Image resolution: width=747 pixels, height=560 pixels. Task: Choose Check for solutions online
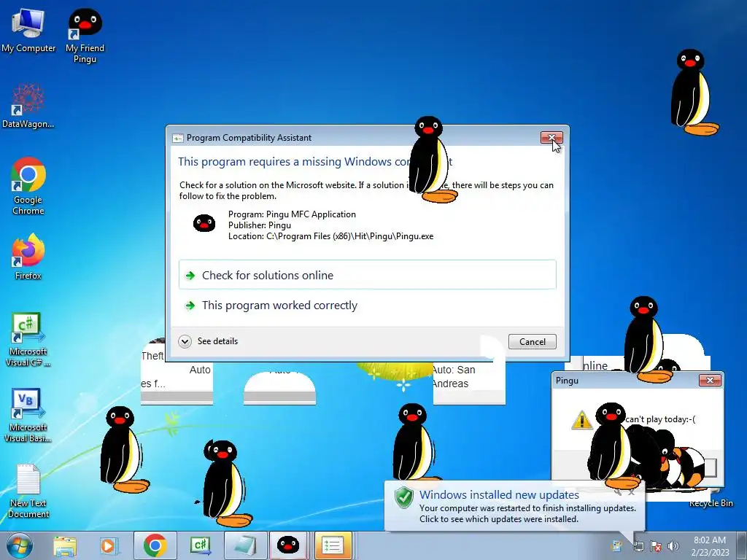pyautogui.click(x=368, y=275)
